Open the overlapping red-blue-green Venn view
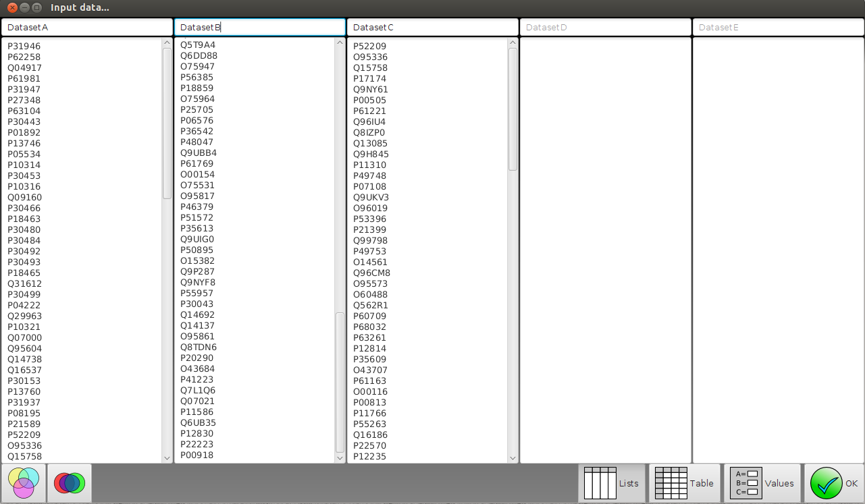This screenshot has width=865, height=504. coord(70,483)
